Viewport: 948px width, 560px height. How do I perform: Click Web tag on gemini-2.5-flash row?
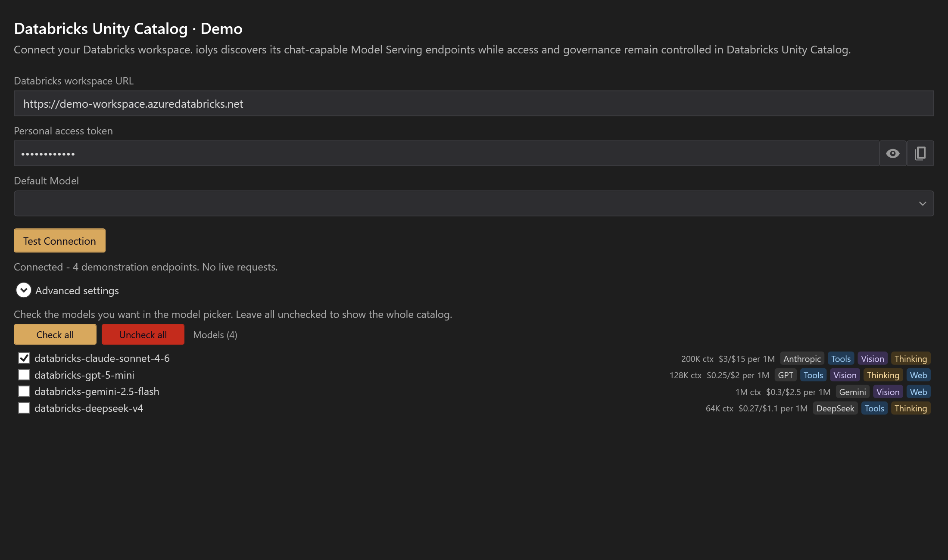(x=918, y=392)
